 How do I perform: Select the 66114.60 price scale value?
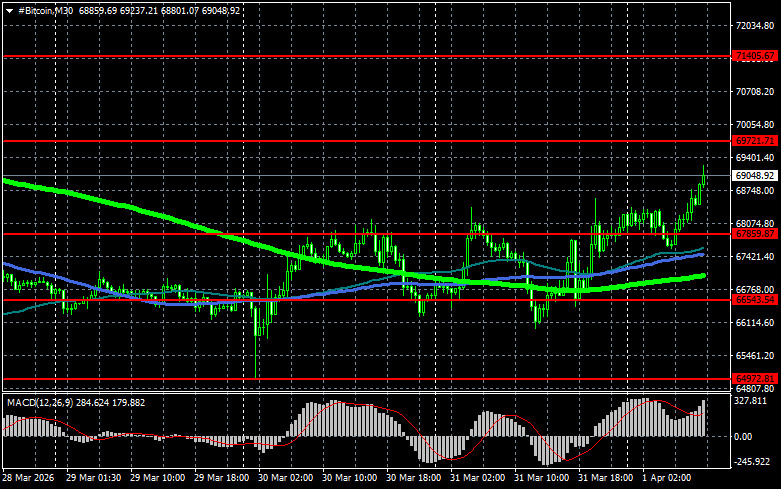coord(755,323)
